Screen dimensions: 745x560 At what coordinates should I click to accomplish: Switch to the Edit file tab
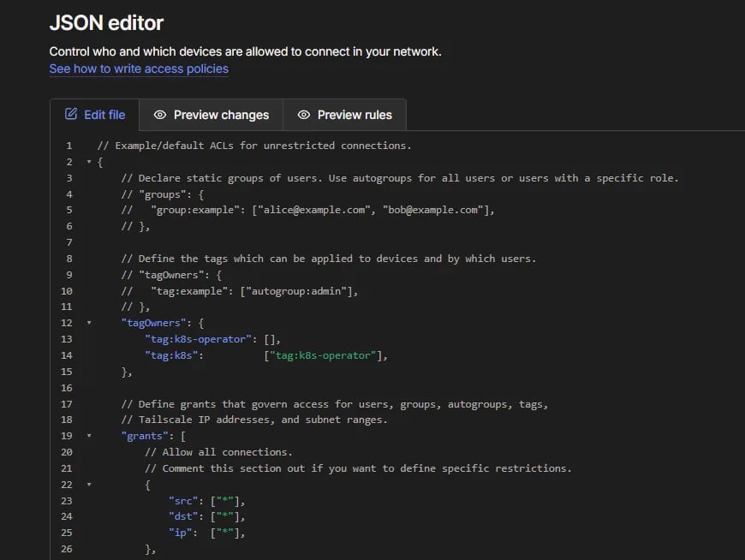[94, 115]
